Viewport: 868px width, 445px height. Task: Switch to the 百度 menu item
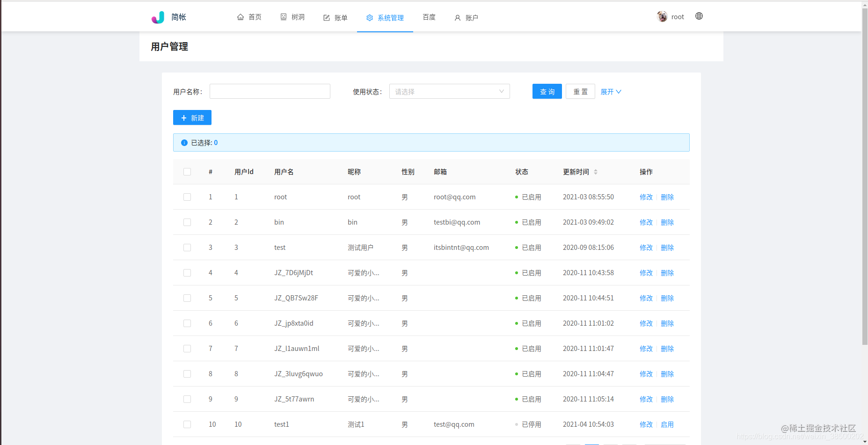[429, 17]
